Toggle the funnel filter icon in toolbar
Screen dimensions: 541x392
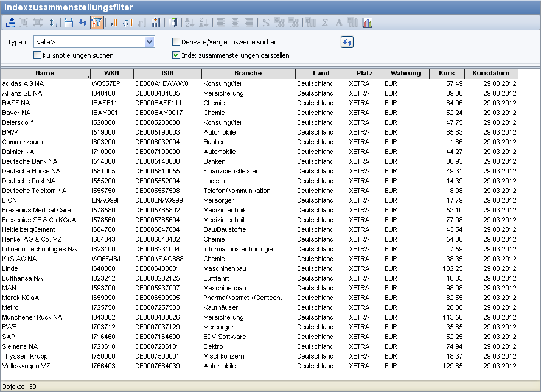(x=96, y=23)
